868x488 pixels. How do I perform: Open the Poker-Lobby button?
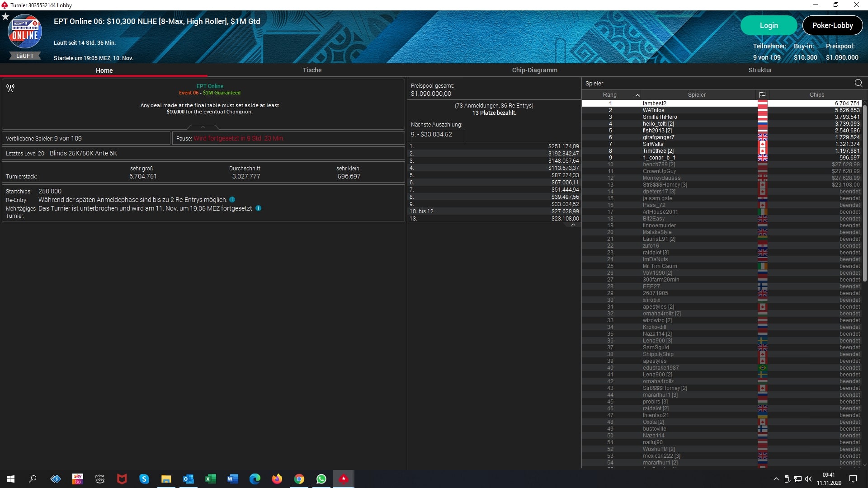[x=832, y=25]
